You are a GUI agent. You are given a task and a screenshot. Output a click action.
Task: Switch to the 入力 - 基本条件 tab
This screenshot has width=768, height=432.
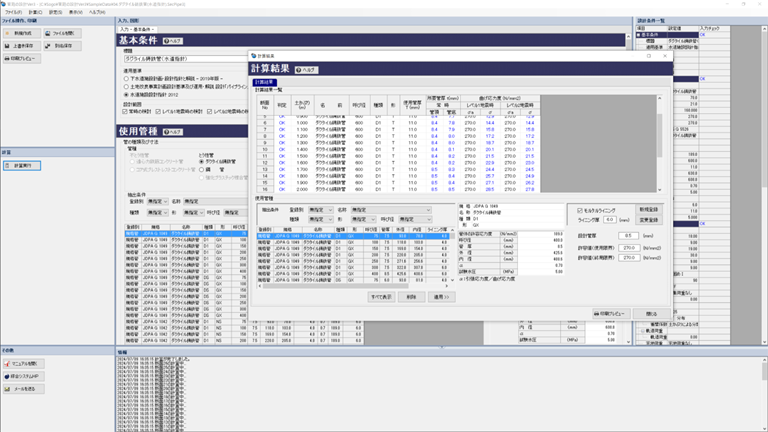137,29
